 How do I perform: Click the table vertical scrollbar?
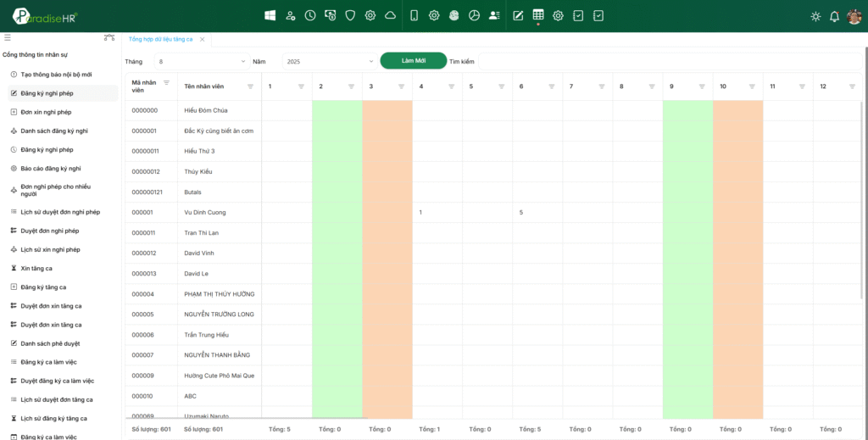pyautogui.click(x=861, y=199)
